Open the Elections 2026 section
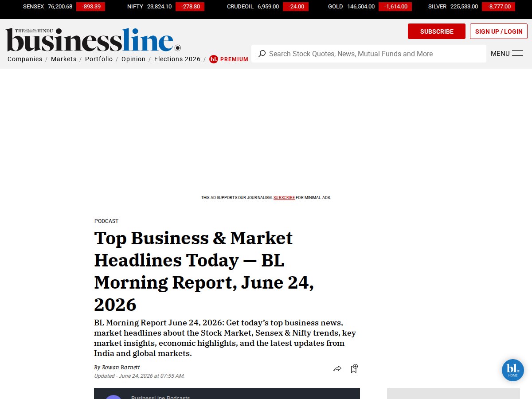The height and width of the screenshot is (399, 532). (x=177, y=59)
